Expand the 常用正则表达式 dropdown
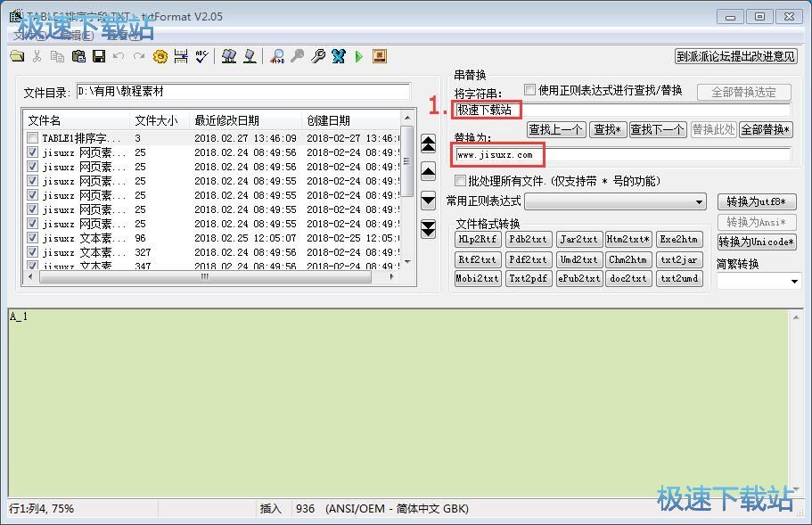 tap(699, 202)
